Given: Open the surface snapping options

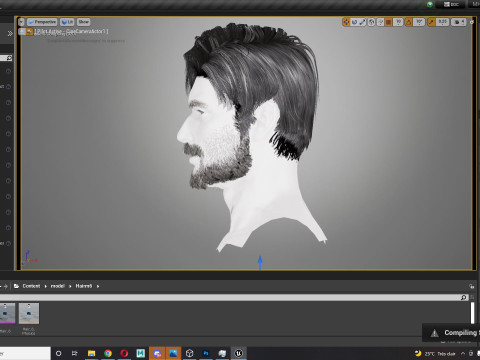Looking at the screenshot, I should (x=380, y=22).
